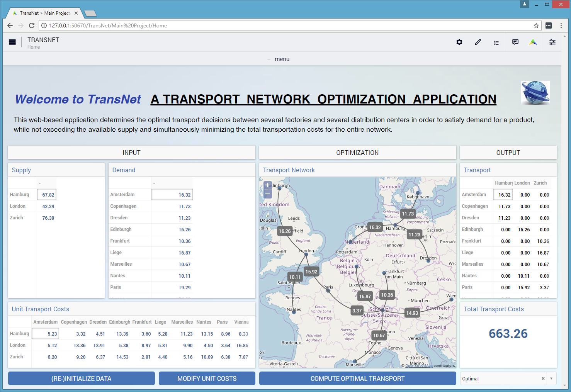Edit the Amsterdam demand value 16.32

point(172,195)
